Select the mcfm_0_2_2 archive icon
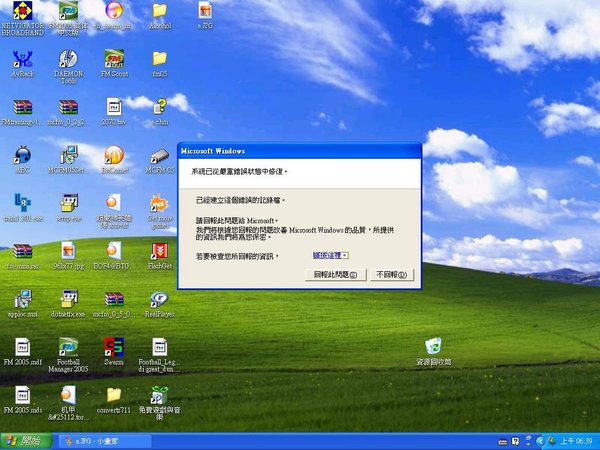Image resolution: width=600 pixels, height=450 pixels. point(68,107)
